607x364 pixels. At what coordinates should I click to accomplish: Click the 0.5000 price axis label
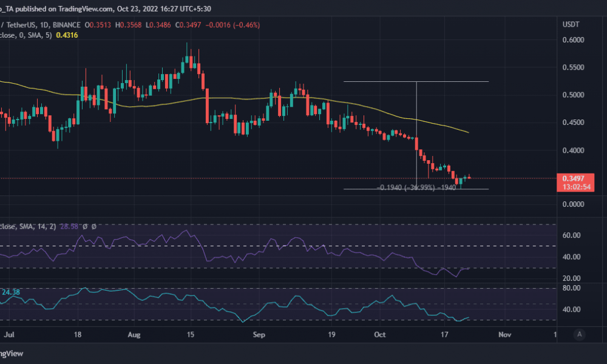[574, 95]
